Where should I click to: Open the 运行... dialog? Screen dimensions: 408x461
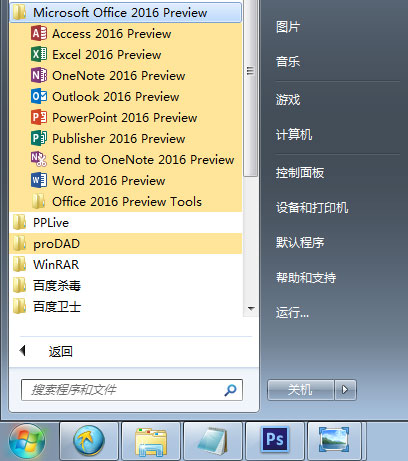(x=292, y=313)
